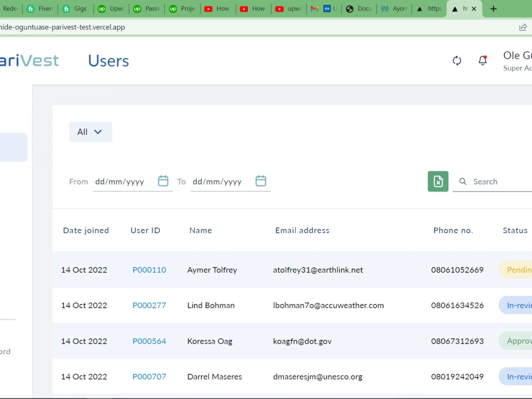Click the PariVest logo
Image resolution: width=532 pixels, height=399 pixels.
(29, 60)
